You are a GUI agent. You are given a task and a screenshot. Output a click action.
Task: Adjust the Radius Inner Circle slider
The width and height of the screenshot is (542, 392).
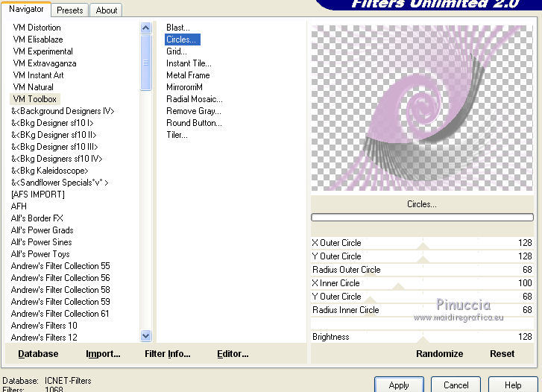pos(422,310)
